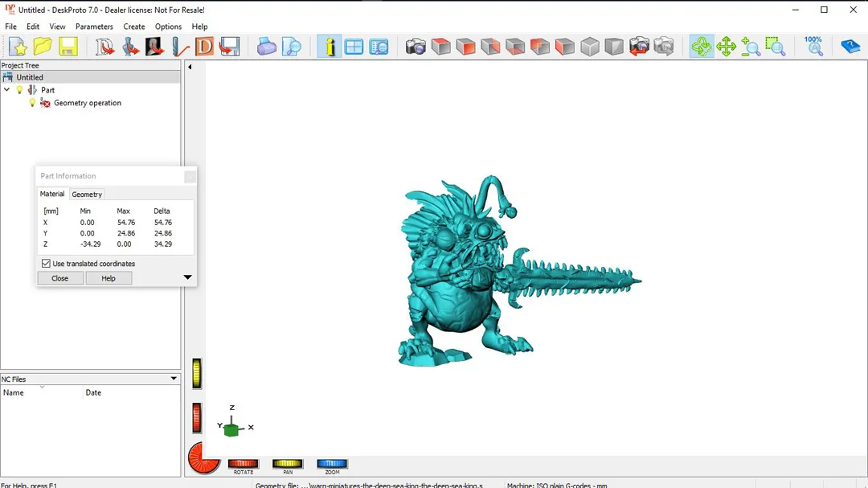Save the project with the yellow floppy icon

coord(68,47)
